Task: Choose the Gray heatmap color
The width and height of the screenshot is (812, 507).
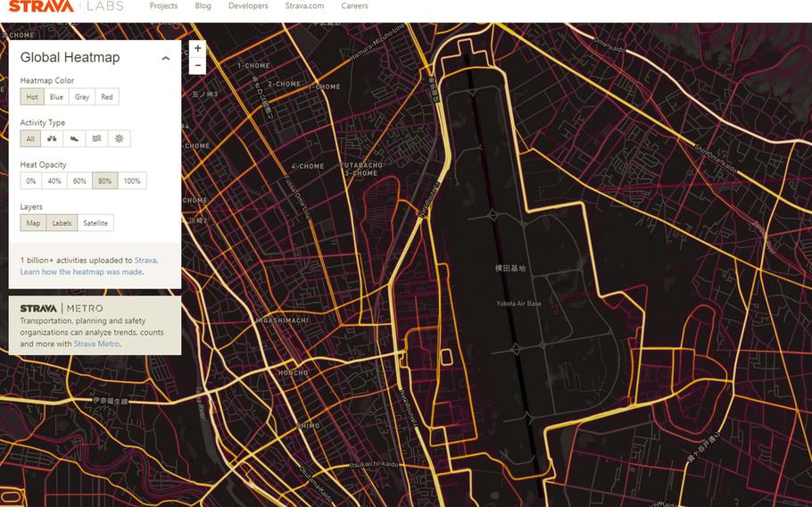Action: (82, 96)
